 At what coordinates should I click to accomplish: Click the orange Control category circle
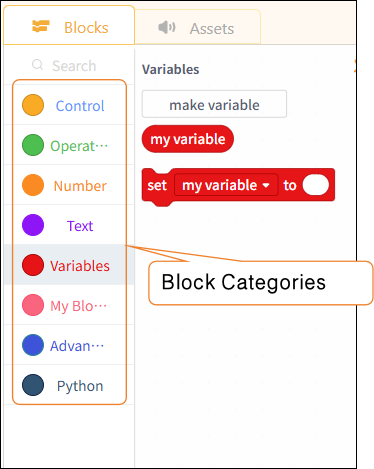click(33, 105)
